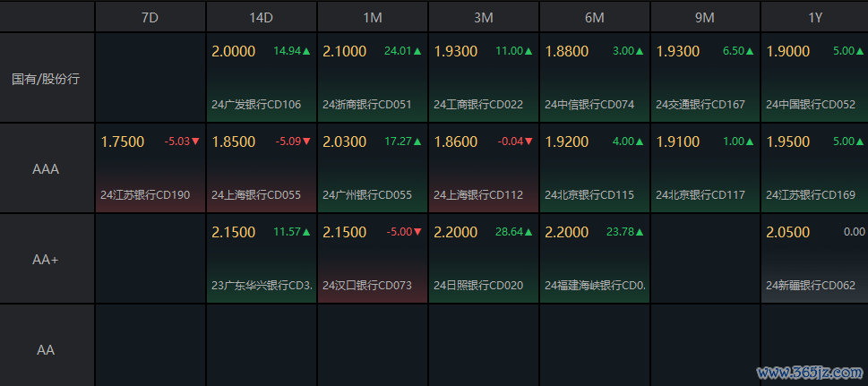Click the 1.7500 yield value
The height and width of the screenshot is (386, 868).
(123, 142)
